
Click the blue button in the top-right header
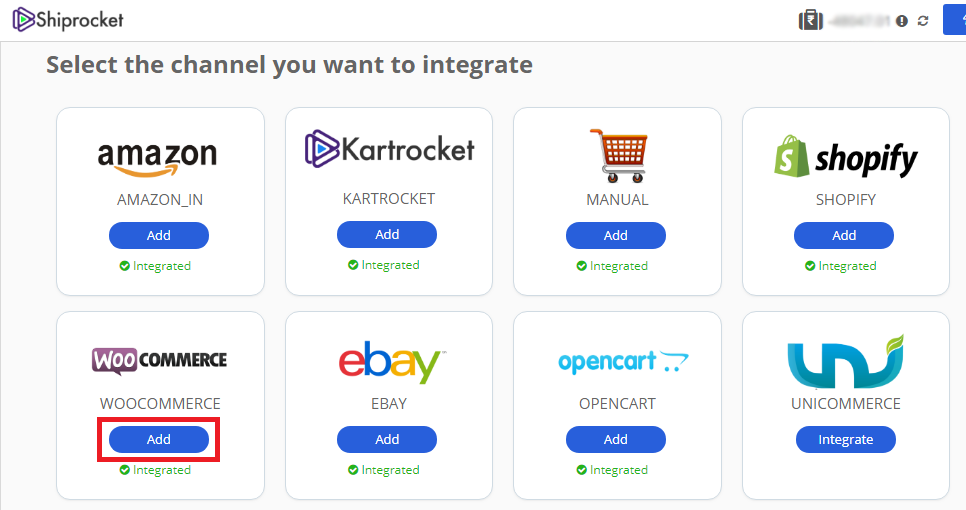click(x=954, y=19)
